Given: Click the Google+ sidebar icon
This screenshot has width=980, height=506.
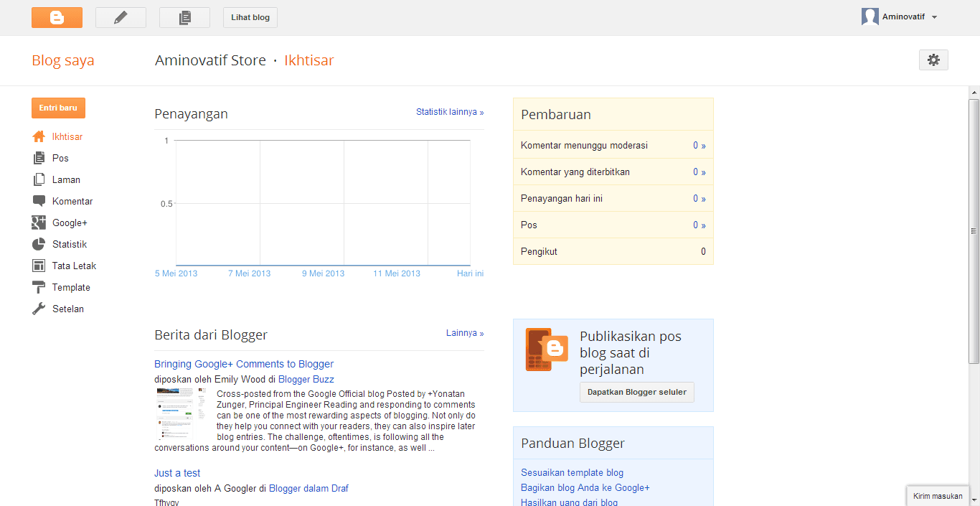Looking at the screenshot, I should pos(39,222).
